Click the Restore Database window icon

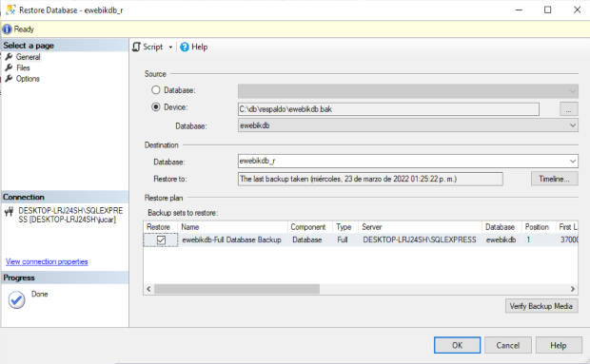(10, 10)
